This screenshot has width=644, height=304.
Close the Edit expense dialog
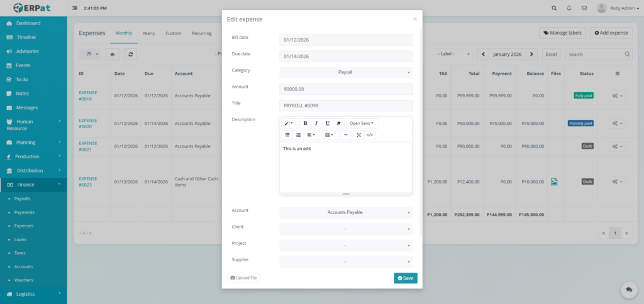415,19
